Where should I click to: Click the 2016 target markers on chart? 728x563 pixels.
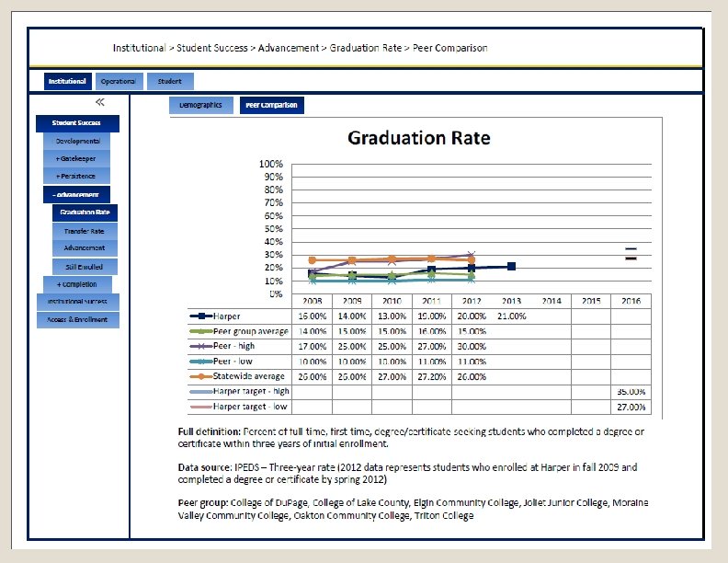[631, 254]
